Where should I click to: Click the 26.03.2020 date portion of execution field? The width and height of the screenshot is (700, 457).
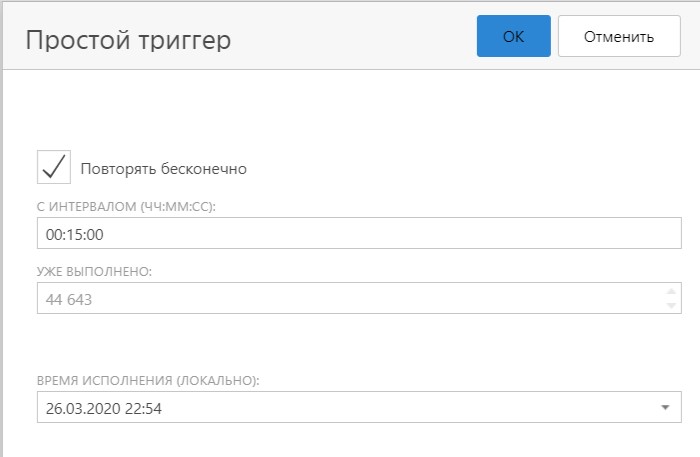[83, 408]
